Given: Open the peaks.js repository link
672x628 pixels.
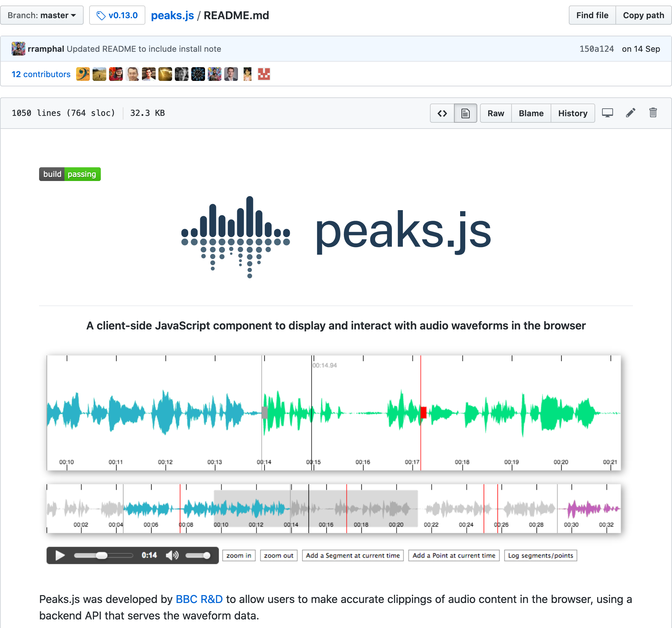Looking at the screenshot, I should 172,15.
